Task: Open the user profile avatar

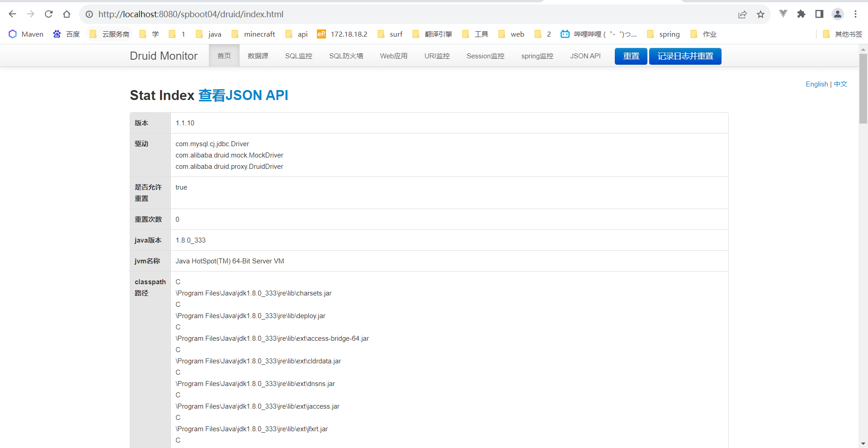Action: (x=838, y=14)
